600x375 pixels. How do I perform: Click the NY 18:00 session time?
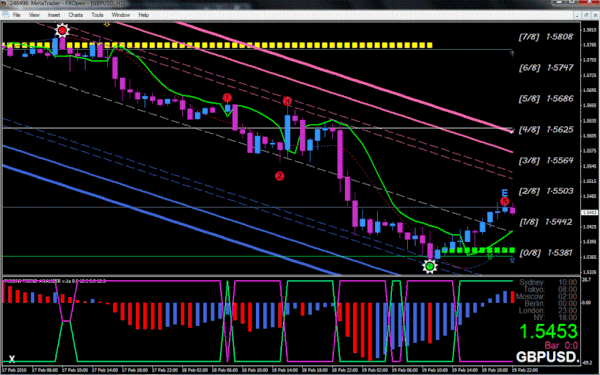coord(555,317)
